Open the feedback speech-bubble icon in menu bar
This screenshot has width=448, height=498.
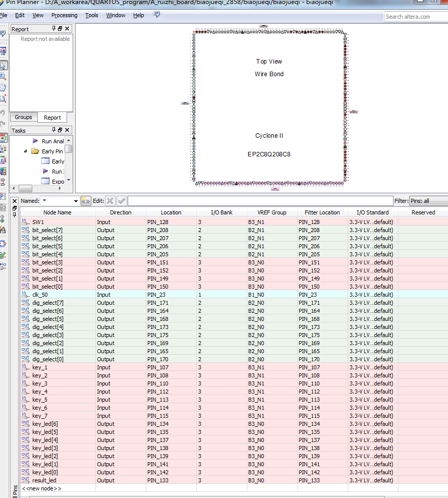pyautogui.click(x=156, y=14)
